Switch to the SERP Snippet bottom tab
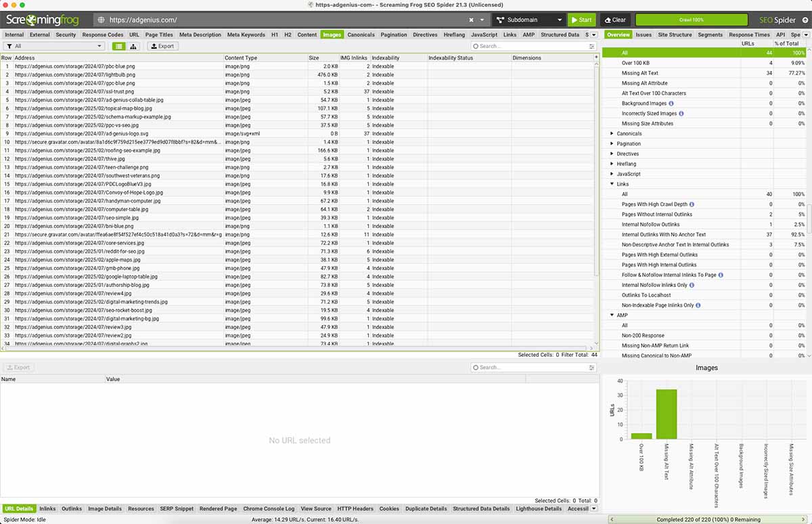Image resolution: width=812 pixels, height=524 pixels. [x=177, y=508]
